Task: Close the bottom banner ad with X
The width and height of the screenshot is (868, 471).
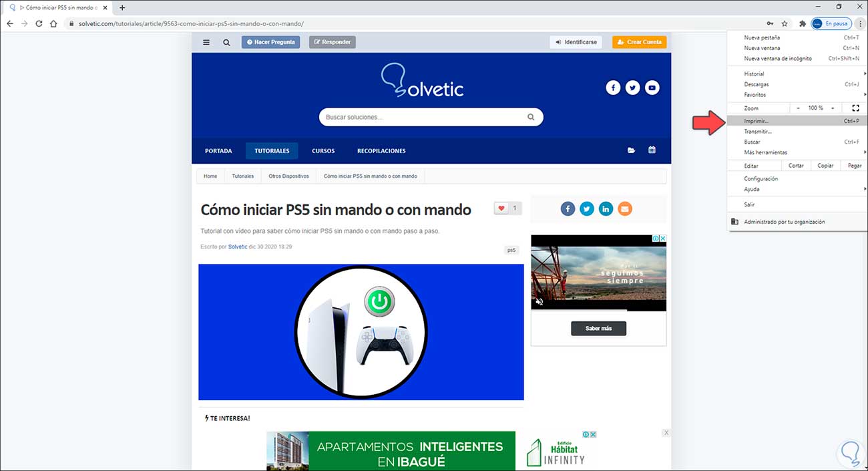Action: coord(666,433)
